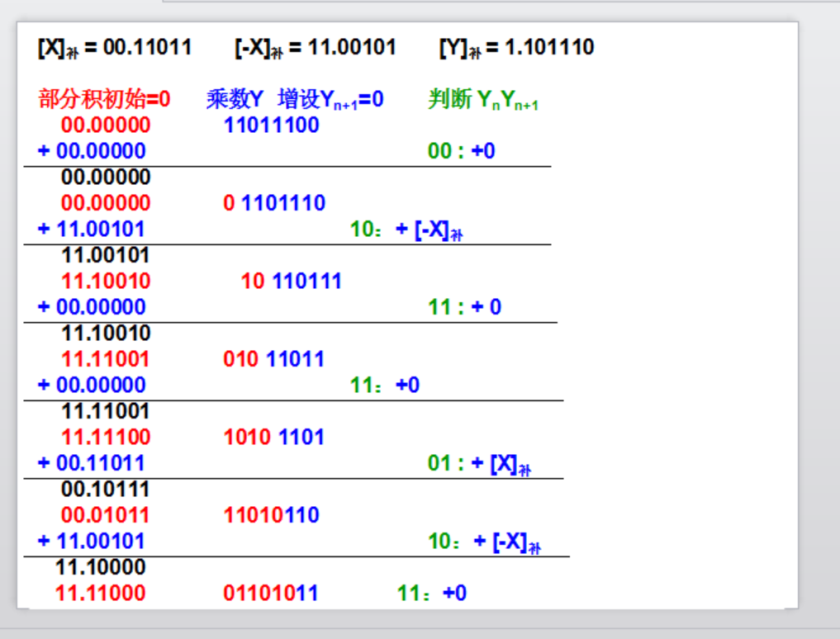This screenshot has height=639, width=840.
Task: Click the black sum "11.00101"
Action: (x=106, y=255)
